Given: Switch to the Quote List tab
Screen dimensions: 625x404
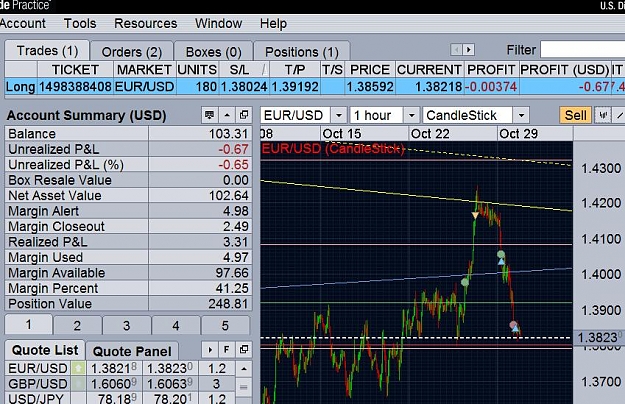Looking at the screenshot, I should click(45, 350).
